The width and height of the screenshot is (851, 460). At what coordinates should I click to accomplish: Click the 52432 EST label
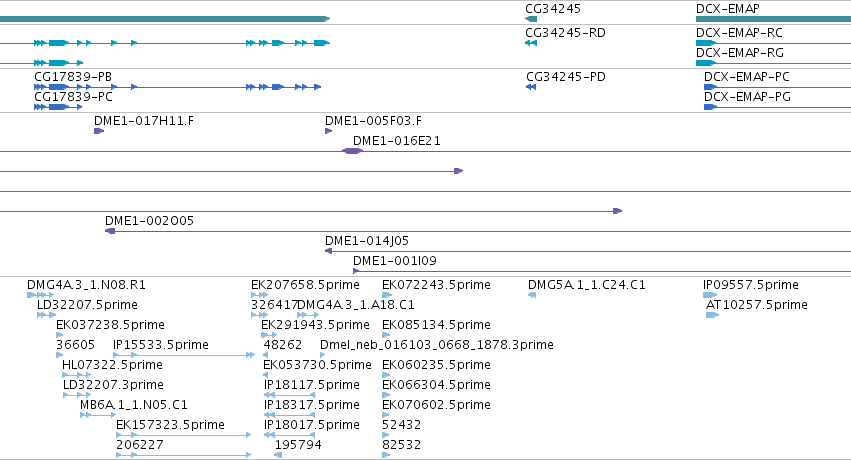pos(402,425)
